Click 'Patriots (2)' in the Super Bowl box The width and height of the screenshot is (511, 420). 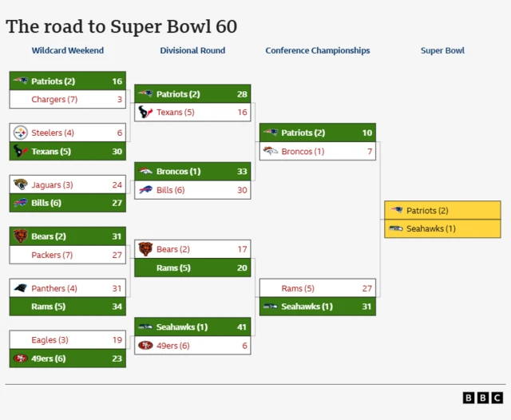(427, 211)
